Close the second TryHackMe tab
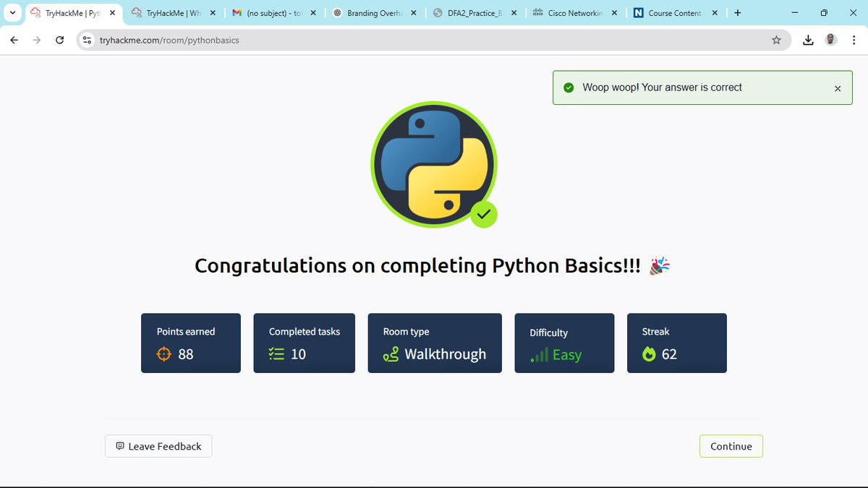The height and width of the screenshot is (488, 868). click(213, 13)
